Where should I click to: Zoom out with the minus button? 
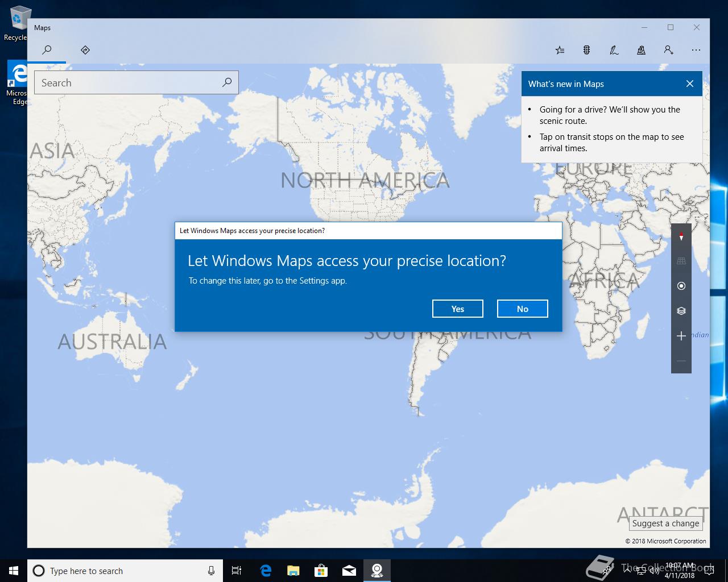681,361
